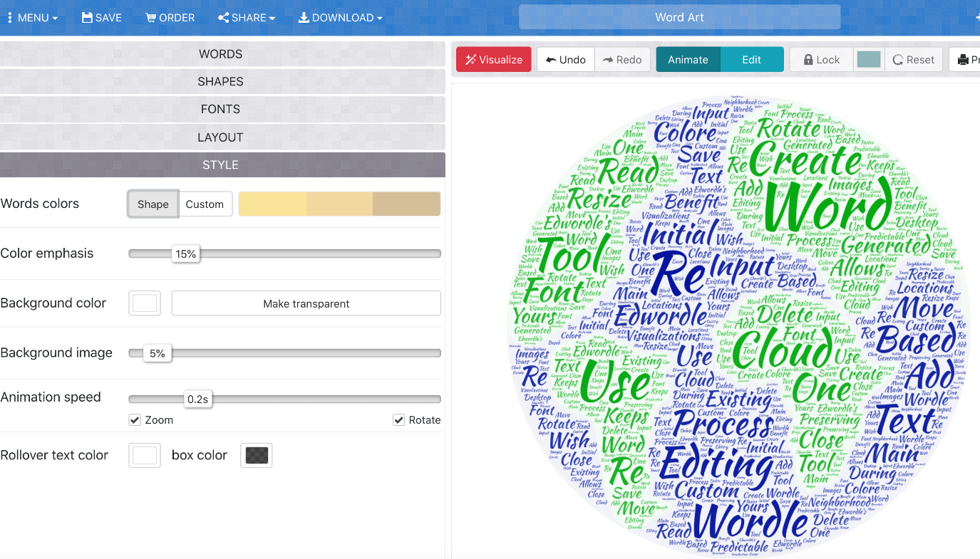Open the Menu dropdown
This screenshot has height=559, width=980.
(x=32, y=18)
